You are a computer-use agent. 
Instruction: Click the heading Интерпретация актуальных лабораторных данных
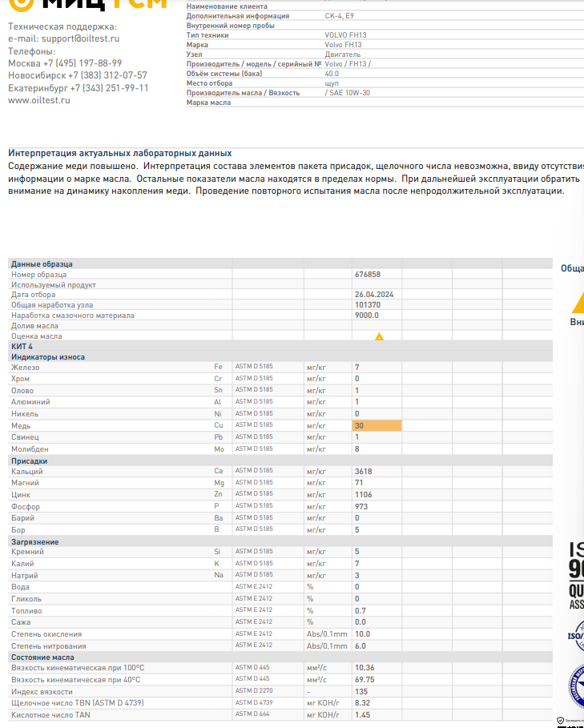coord(120,153)
